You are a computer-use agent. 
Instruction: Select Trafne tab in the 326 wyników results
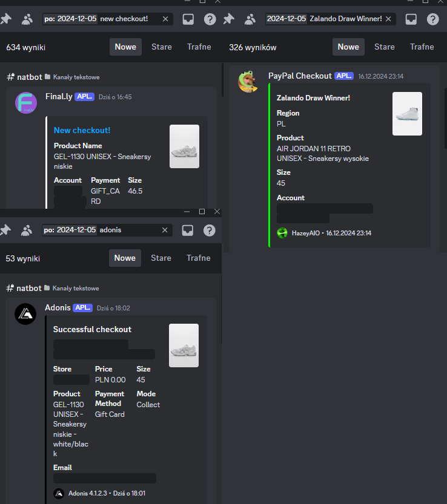(422, 47)
